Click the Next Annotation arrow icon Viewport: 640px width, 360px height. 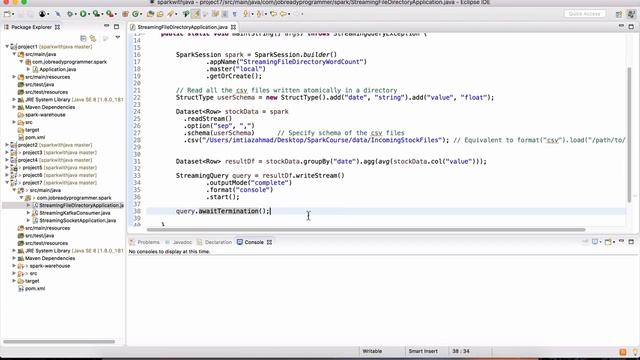click(246, 14)
